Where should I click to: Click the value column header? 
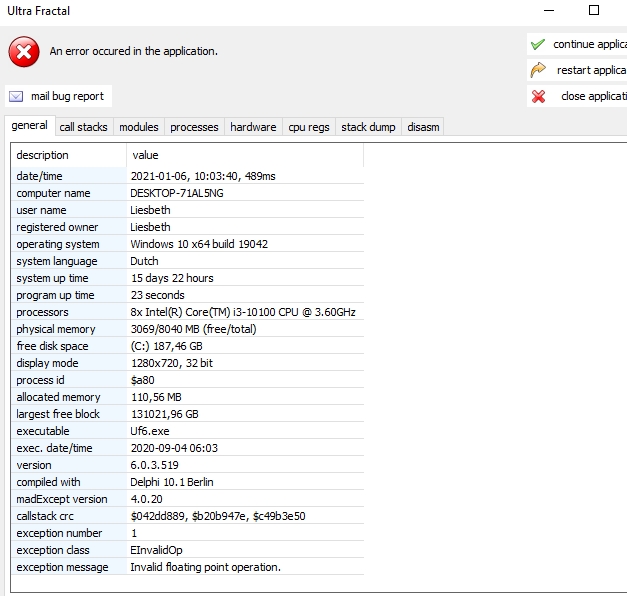coord(245,155)
